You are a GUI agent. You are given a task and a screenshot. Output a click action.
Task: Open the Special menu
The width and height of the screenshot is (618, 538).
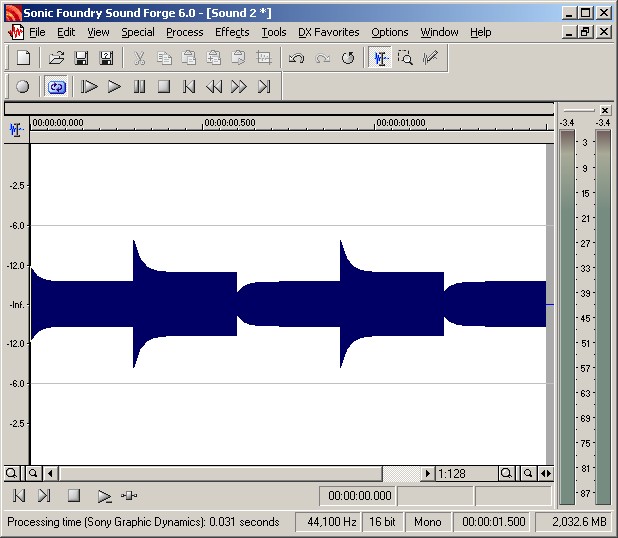[x=138, y=32]
